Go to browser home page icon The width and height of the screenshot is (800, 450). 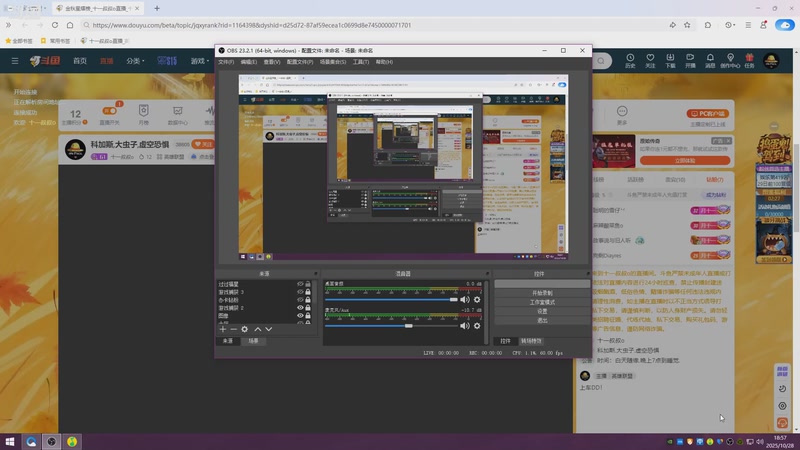(x=70, y=25)
